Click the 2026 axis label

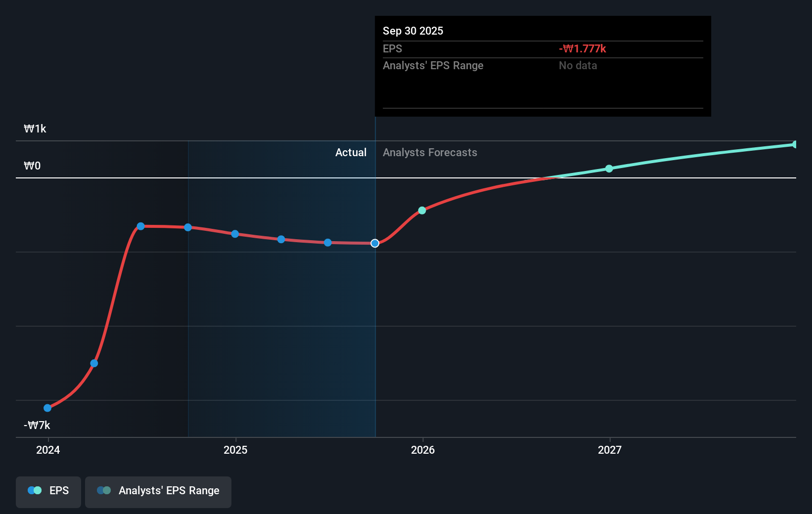[422, 450]
